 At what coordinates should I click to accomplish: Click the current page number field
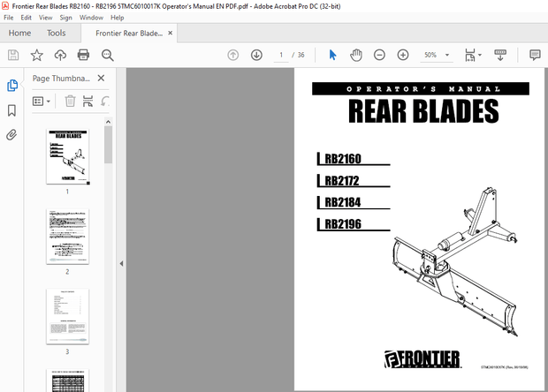tap(281, 55)
